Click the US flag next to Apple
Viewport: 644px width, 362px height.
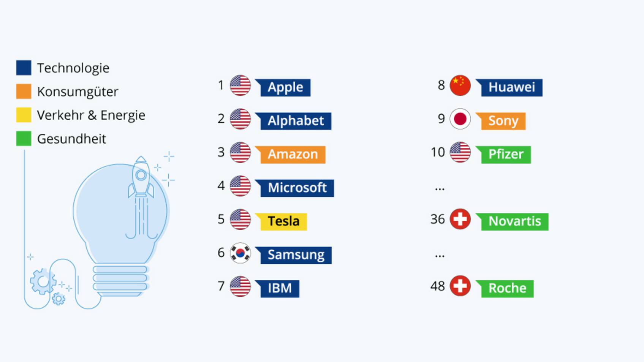click(240, 85)
